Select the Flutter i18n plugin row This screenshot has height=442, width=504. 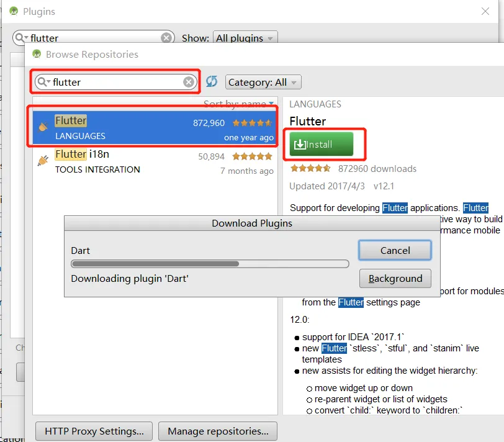click(x=155, y=161)
